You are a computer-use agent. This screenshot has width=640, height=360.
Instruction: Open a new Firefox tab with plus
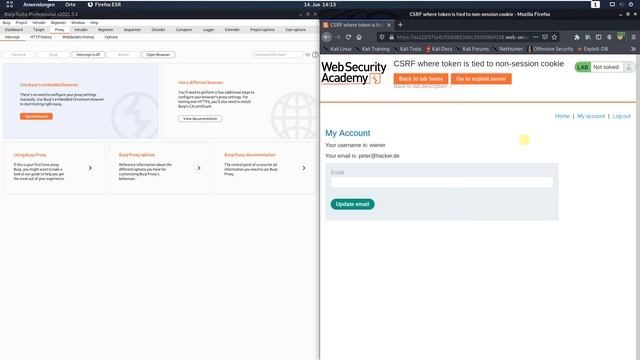coord(400,24)
